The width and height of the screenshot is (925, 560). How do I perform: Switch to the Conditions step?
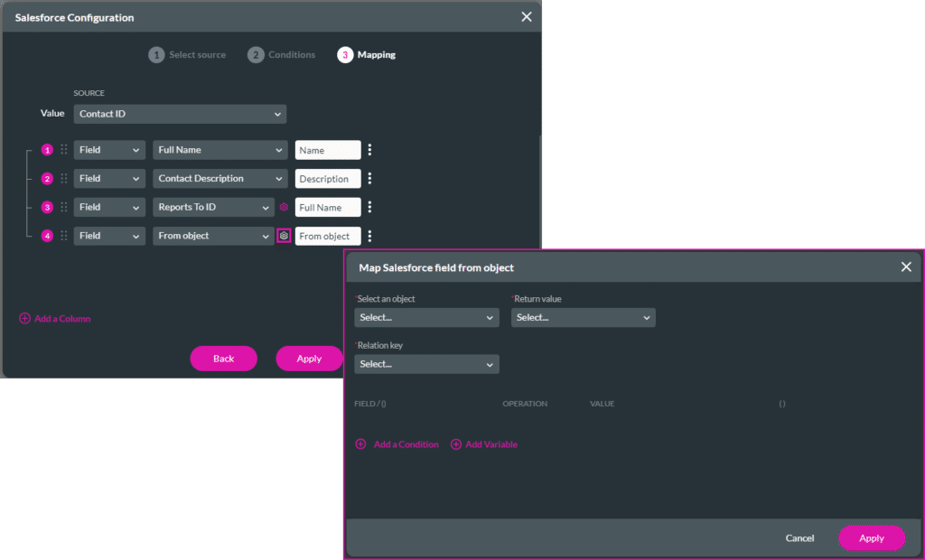(282, 55)
